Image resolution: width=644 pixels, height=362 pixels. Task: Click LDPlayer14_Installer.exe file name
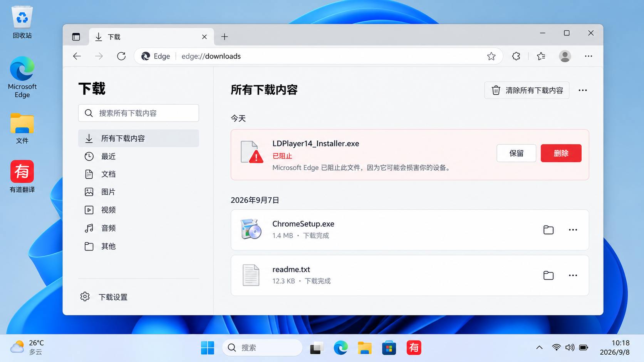(316, 143)
